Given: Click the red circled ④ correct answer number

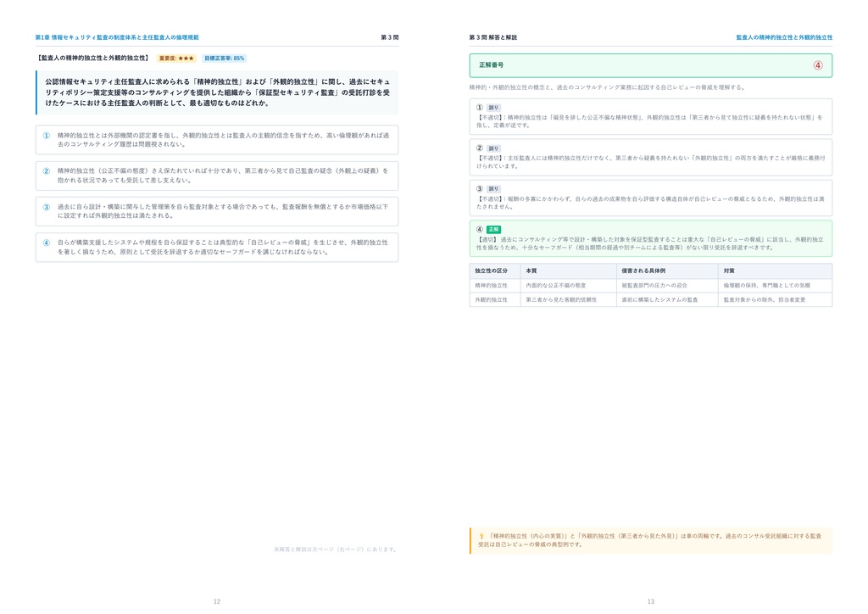Looking at the screenshot, I should coord(818,65).
